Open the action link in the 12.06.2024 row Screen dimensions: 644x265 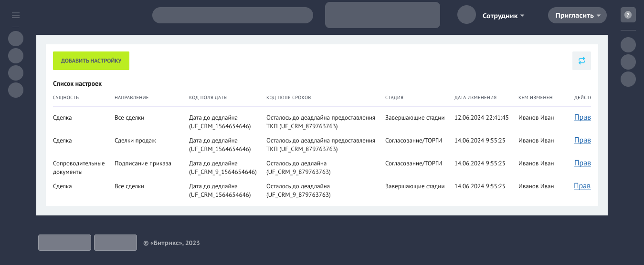(582, 118)
